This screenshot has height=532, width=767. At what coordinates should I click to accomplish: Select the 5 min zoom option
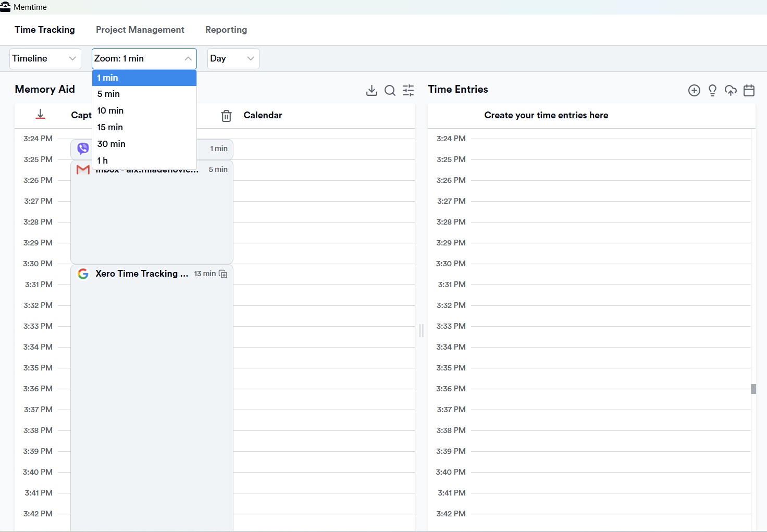click(108, 94)
